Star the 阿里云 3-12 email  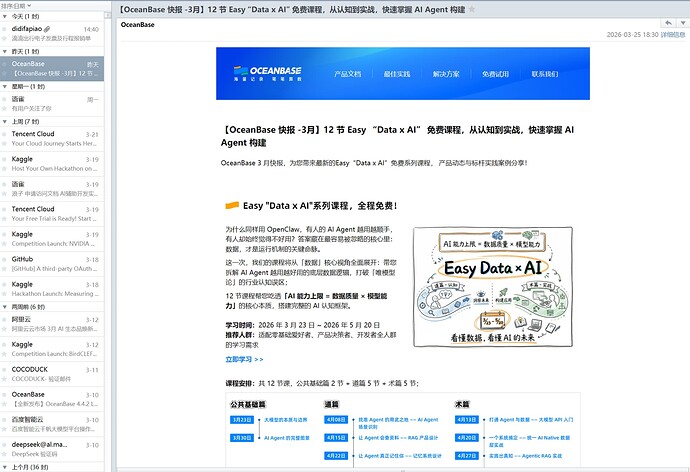tap(4, 329)
